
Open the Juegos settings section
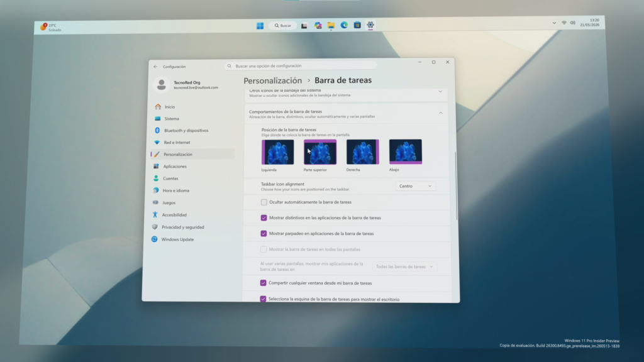coord(191,203)
